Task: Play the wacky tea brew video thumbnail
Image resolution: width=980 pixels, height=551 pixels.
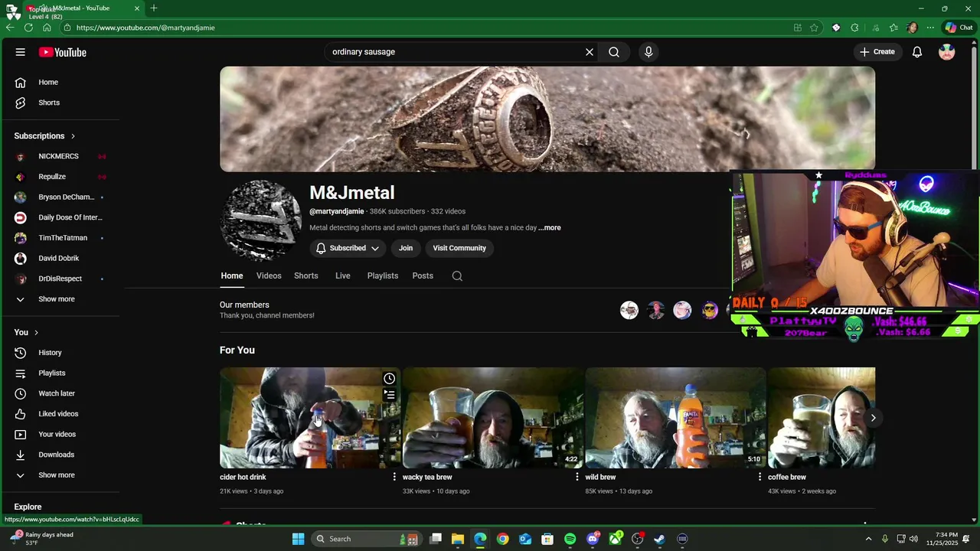Action: click(x=492, y=418)
